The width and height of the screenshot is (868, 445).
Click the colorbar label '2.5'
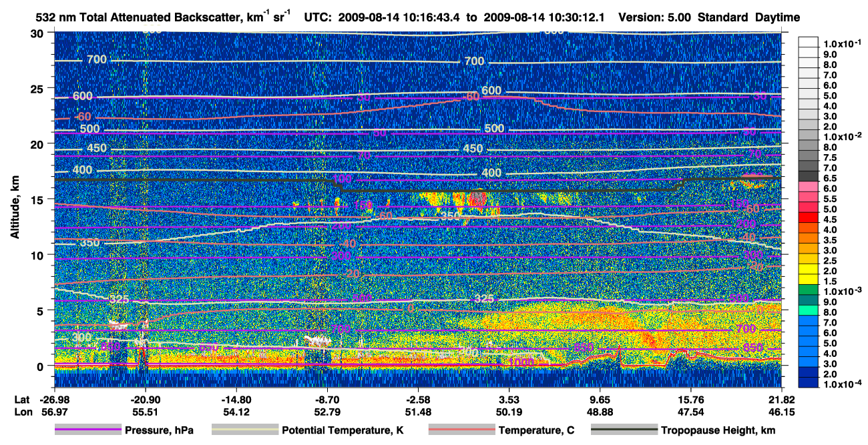click(x=831, y=260)
